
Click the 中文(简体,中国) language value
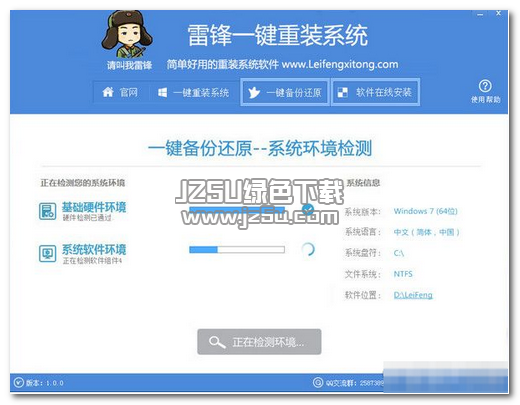click(x=427, y=232)
